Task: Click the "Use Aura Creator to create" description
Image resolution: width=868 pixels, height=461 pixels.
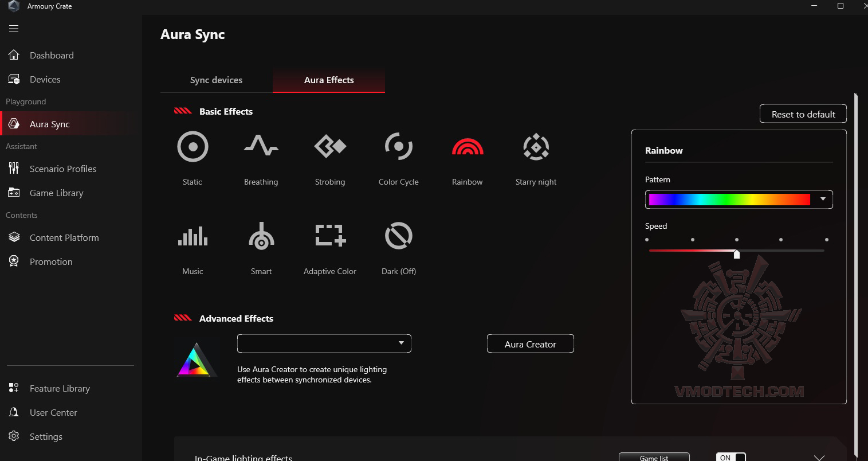Action: point(312,374)
